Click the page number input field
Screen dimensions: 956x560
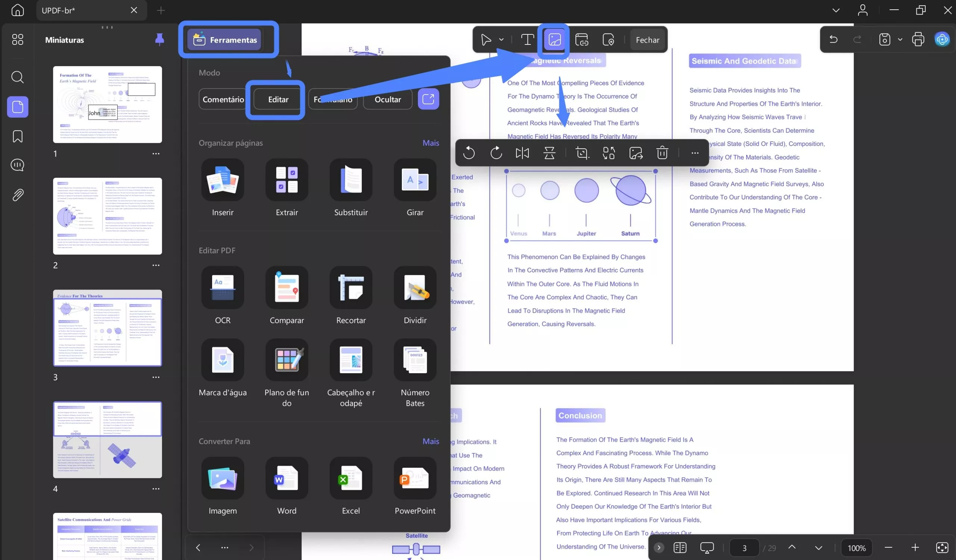pyautogui.click(x=744, y=547)
